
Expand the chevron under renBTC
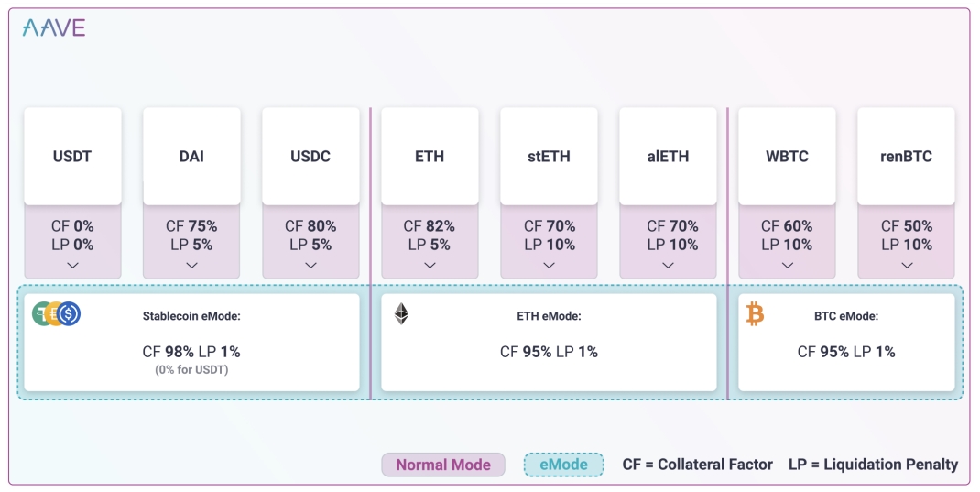point(907,265)
